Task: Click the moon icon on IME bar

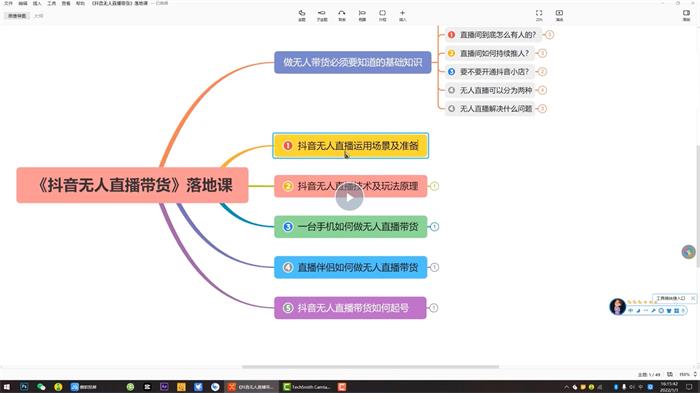Action: (x=638, y=310)
